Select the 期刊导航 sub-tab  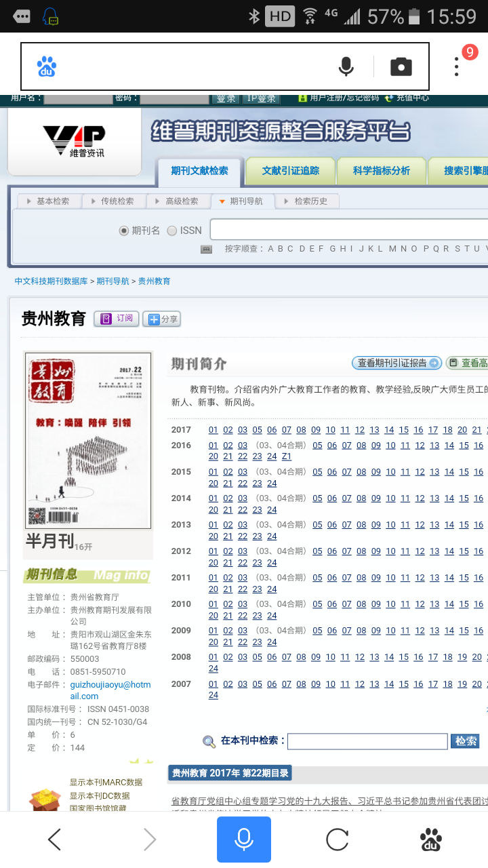tap(243, 201)
